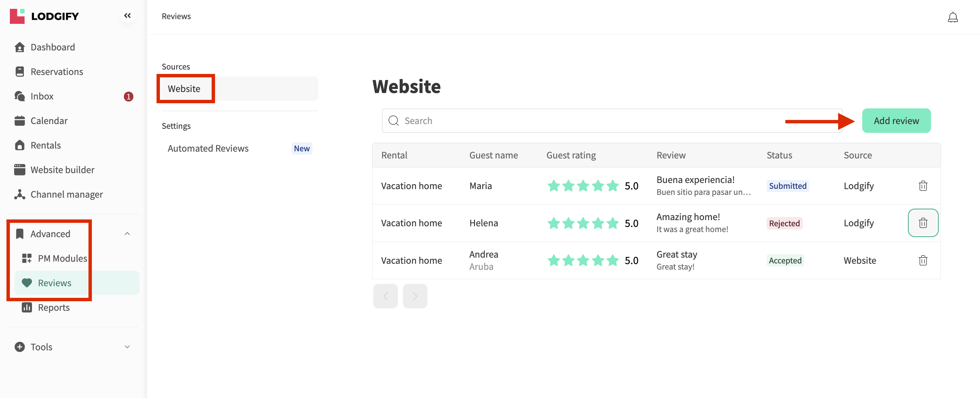Screen dimensions: 980x398
Task: Expand the Tools section chevron
Action: coord(127,347)
